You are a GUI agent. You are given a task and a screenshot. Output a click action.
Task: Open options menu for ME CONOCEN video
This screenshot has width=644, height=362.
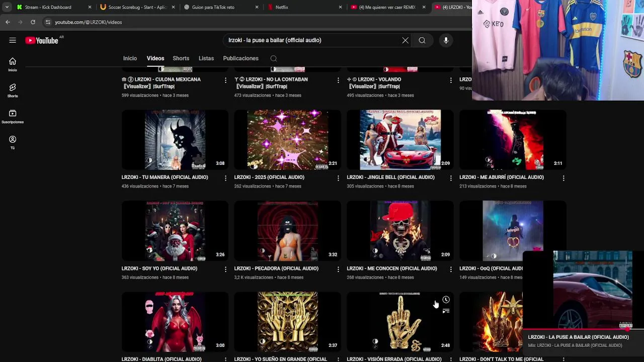(x=451, y=269)
